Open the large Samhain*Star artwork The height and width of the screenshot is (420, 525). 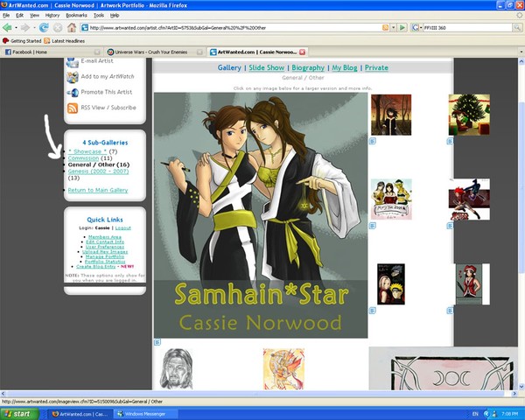tap(261, 215)
